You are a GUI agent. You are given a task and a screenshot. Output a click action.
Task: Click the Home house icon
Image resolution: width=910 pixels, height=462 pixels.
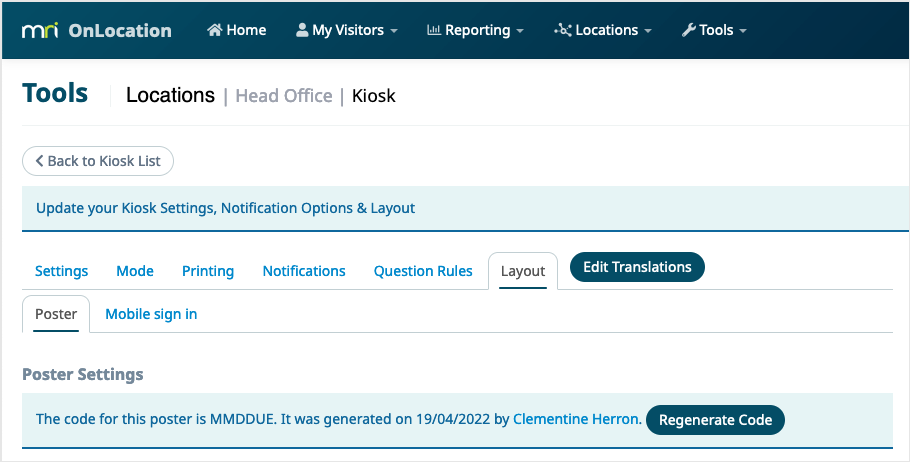point(214,30)
